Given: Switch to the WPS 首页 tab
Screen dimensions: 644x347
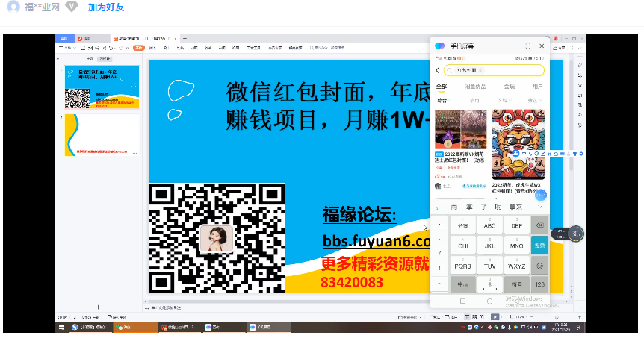Looking at the screenshot, I should coord(64,39).
